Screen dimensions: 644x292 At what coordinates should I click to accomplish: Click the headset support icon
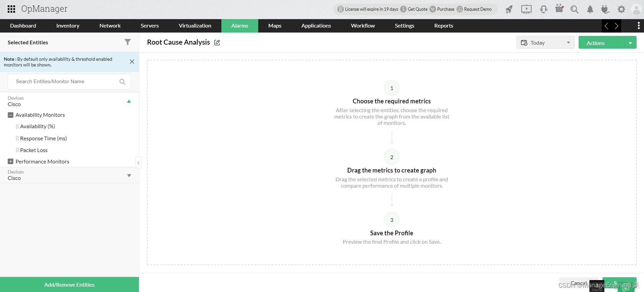544,9
